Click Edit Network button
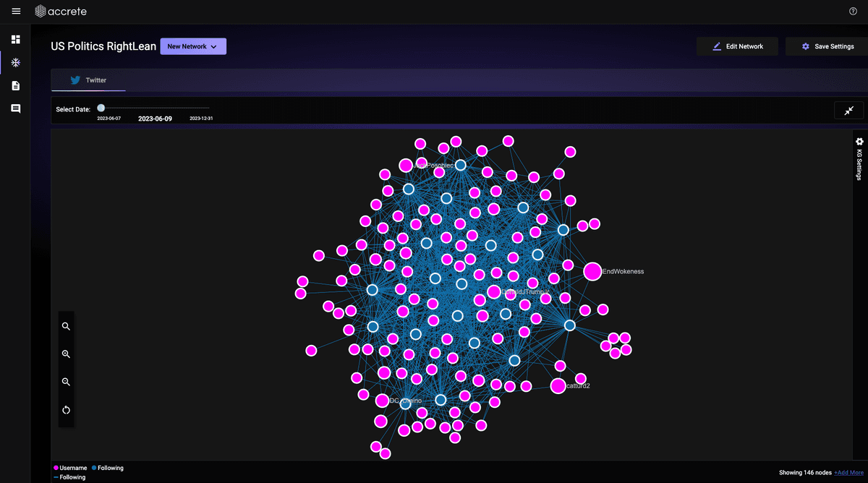The image size is (868, 483). pos(738,46)
